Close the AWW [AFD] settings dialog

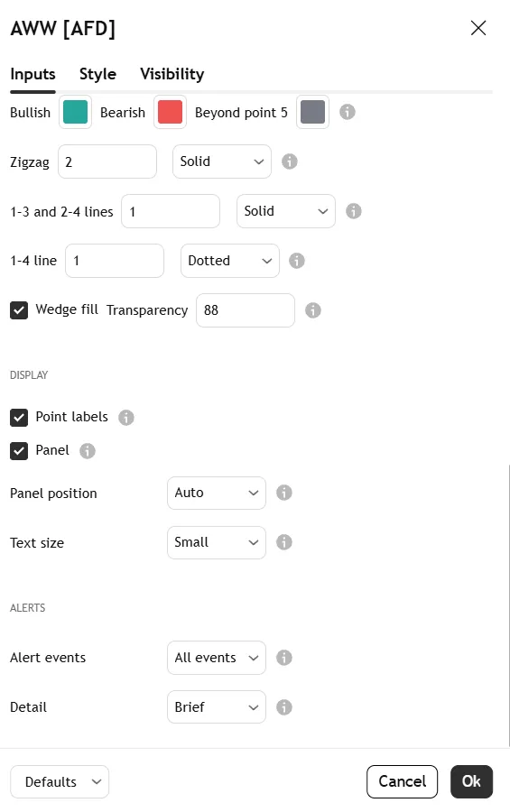pos(478,28)
